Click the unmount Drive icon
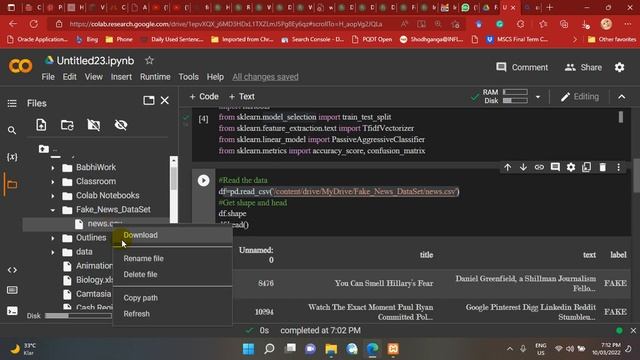Screen dimensions: 640x360 [x=93, y=125]
